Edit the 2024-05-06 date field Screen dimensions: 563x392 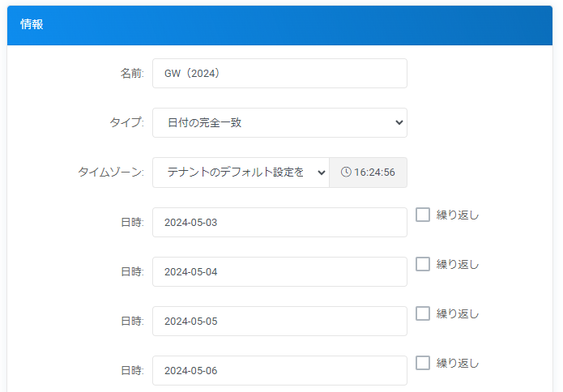[x=279, y=371]
